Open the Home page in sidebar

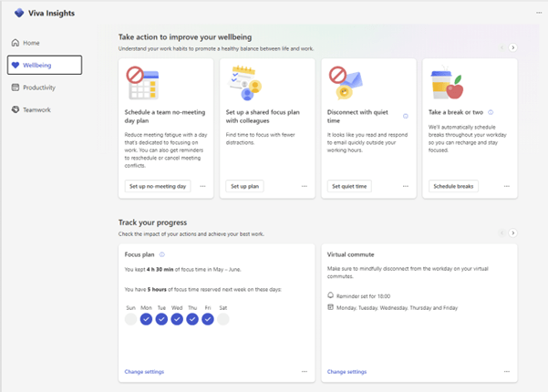click(x=45, y=43)
